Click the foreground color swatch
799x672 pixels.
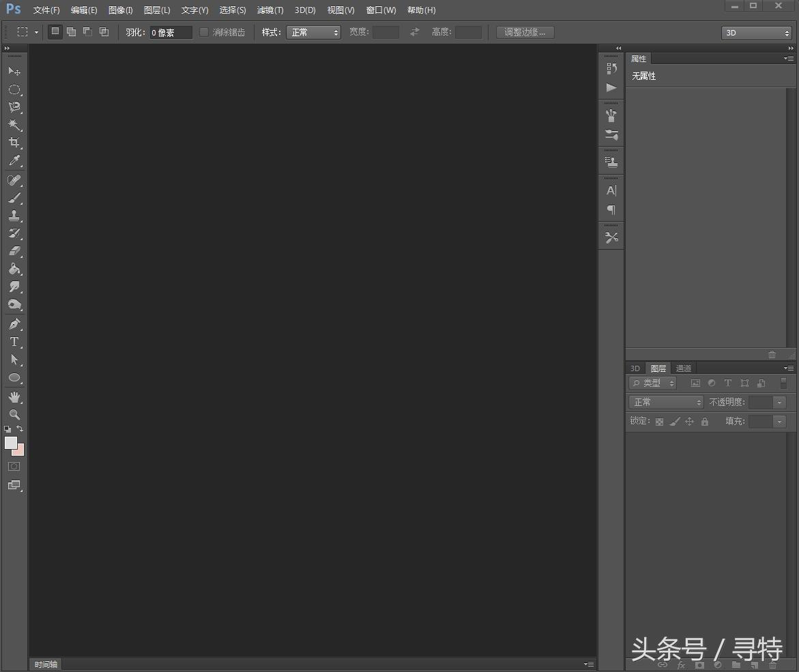[10, 443]
